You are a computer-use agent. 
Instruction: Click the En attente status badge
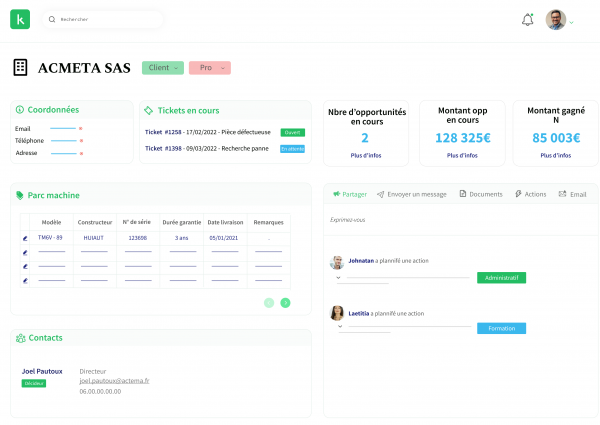(x=293, y=149)
